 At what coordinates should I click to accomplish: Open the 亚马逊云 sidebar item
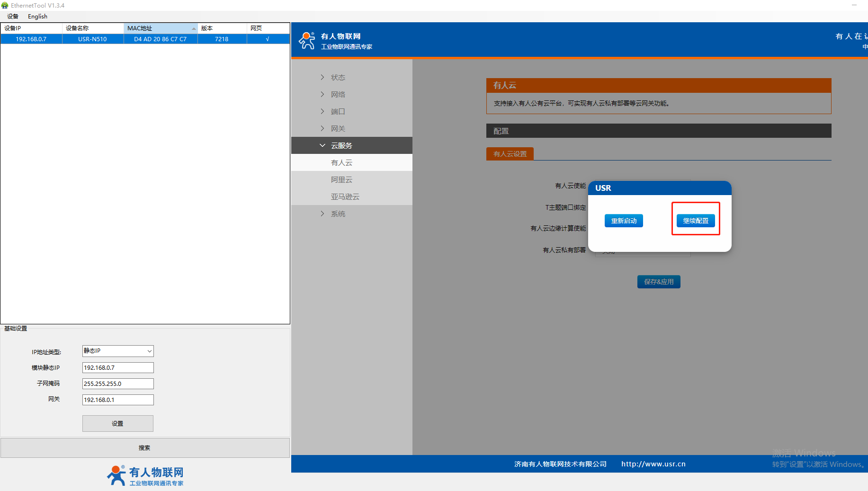tap(352, 196)
